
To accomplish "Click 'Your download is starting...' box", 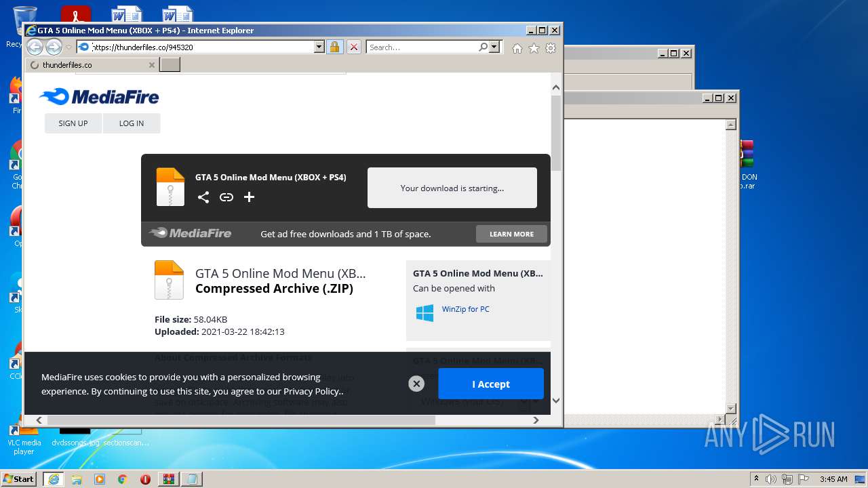I will 452,188.
